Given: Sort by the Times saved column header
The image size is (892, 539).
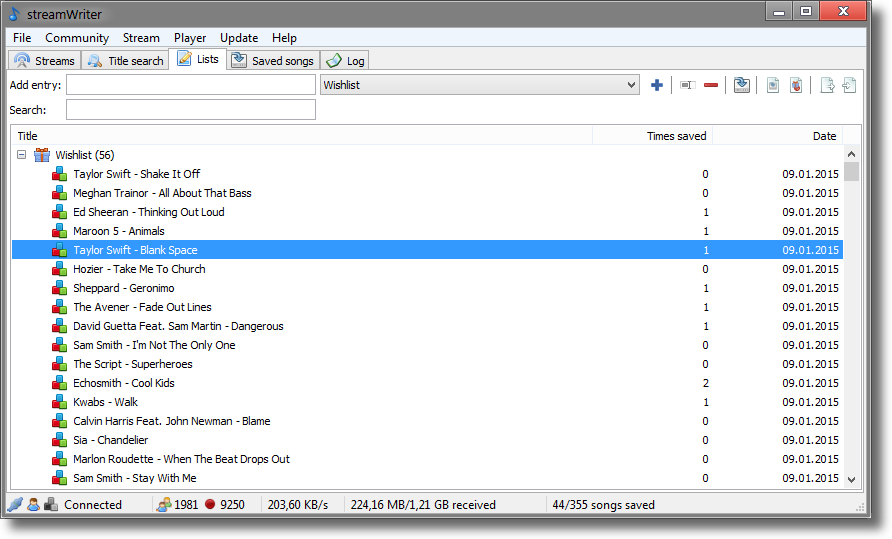Looking at the screenshot, I should 653,136.
